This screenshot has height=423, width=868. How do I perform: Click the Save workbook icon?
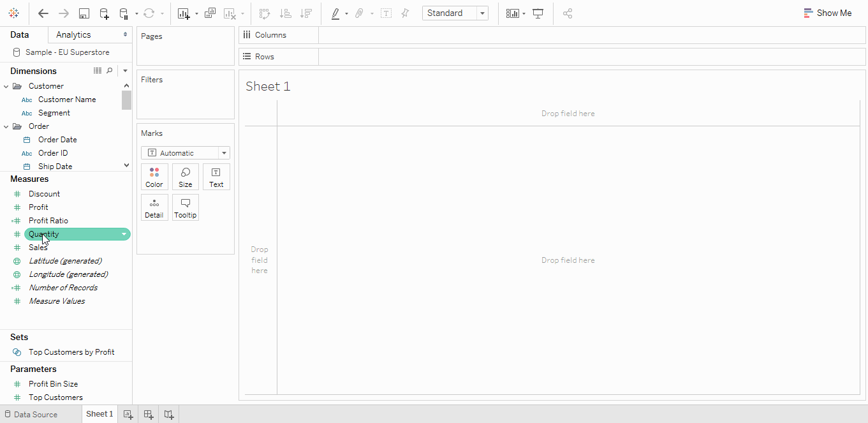click(x=84, y=13)
